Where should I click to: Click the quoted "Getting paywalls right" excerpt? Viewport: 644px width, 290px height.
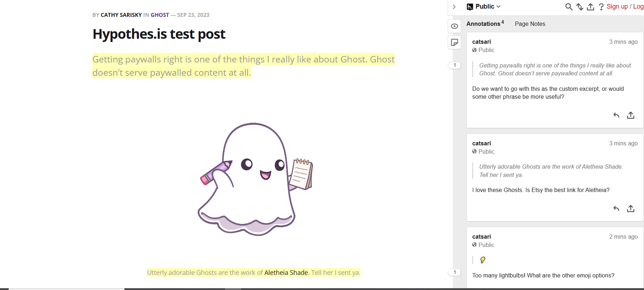(x=555, y=69)
